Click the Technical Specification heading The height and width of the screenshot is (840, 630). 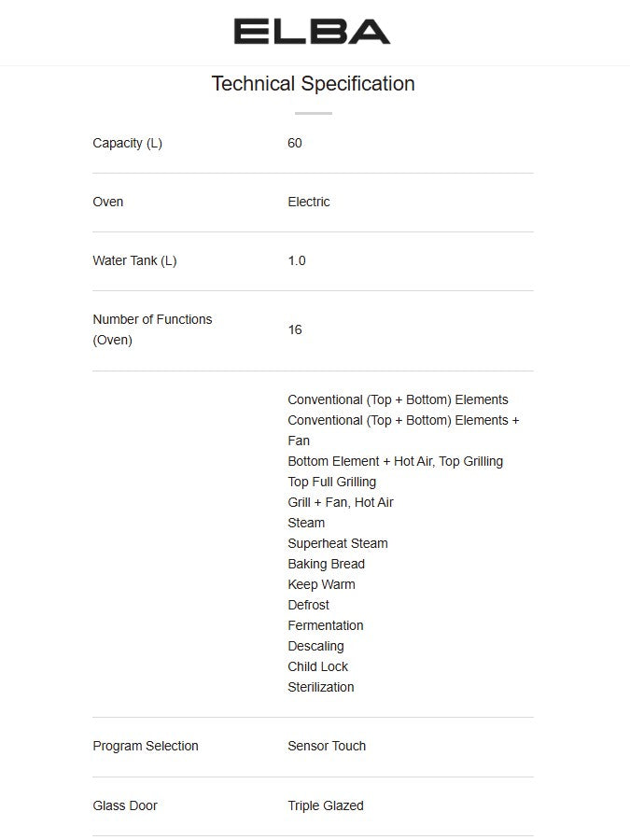[313, 84]
